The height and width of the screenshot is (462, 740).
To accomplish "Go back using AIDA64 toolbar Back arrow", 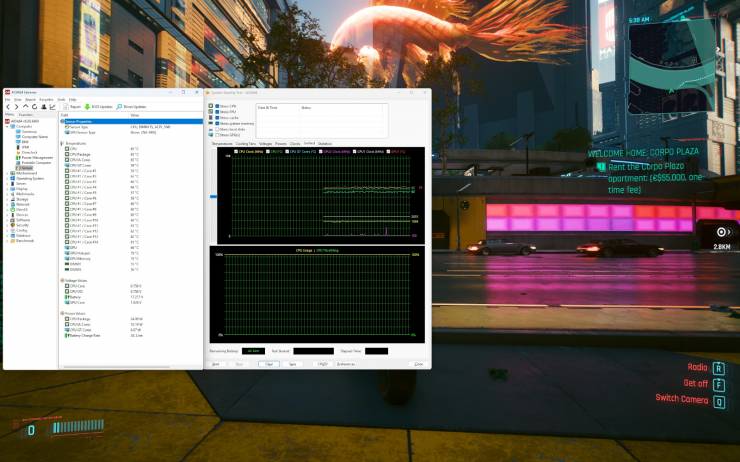I will (x=8, y=107).
